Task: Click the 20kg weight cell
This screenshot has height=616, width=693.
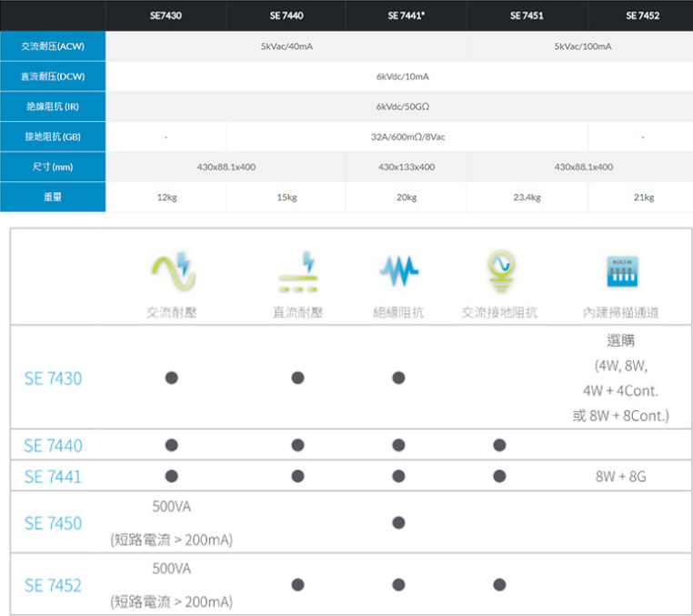Action: click(407, 197)
